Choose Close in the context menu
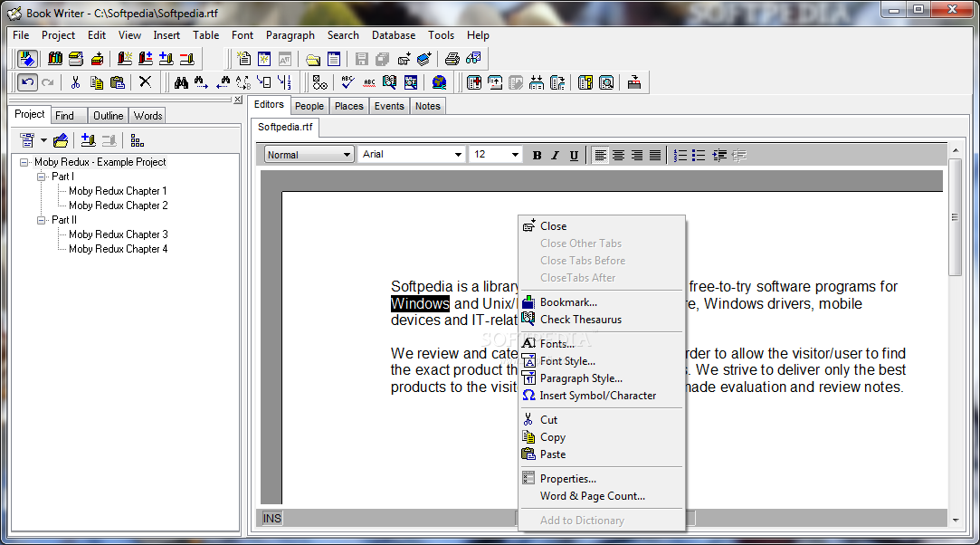 pyautogui.click(x=604, y=225)
